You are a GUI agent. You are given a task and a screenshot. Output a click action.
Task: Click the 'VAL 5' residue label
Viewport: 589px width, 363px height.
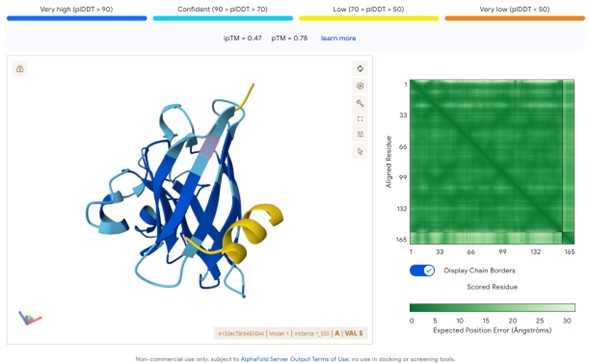point(354,333)
